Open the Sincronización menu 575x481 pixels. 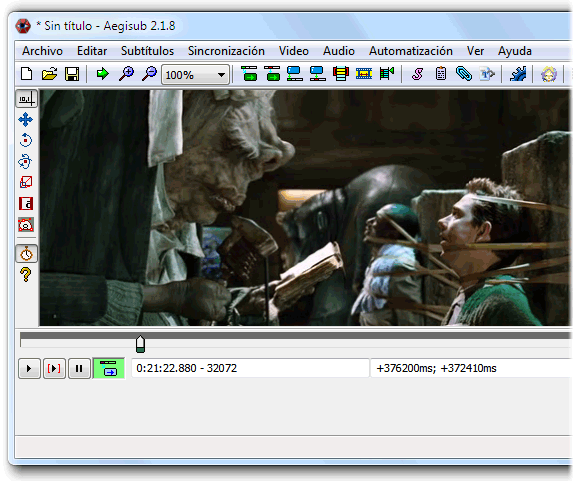(226, 51)
